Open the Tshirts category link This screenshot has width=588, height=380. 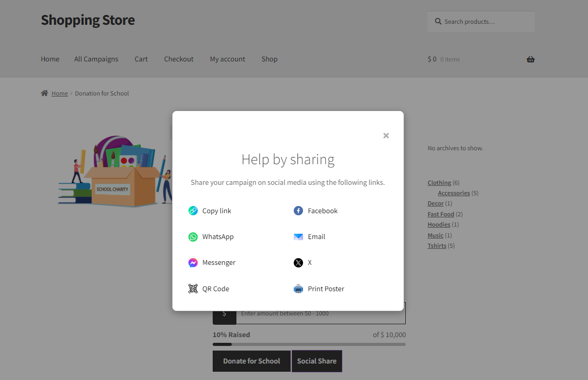(437, 246)
